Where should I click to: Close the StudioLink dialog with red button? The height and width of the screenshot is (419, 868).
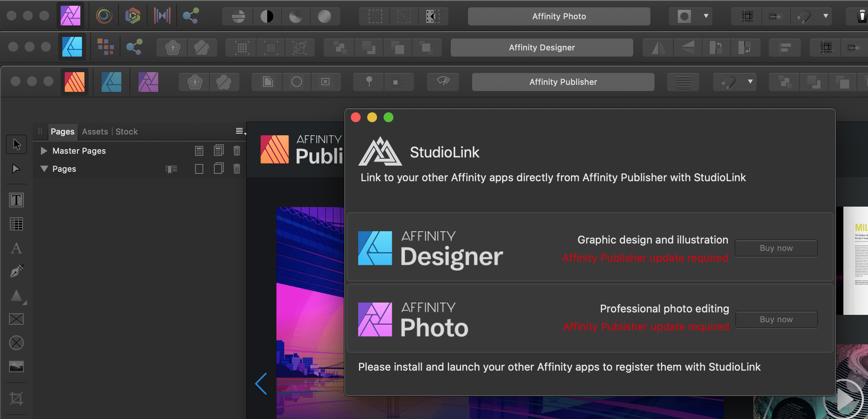(x=356, y=118)
